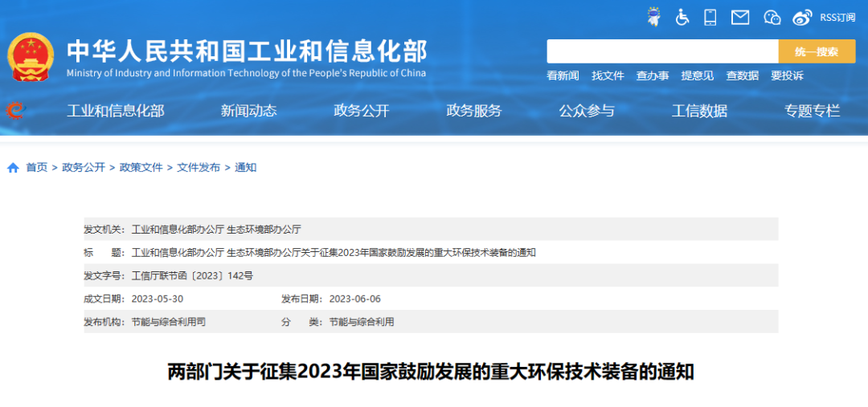868x407 pixels.
Task: Open the envelope mail icon
Action: pyautogui.click(x=740, y=17)
